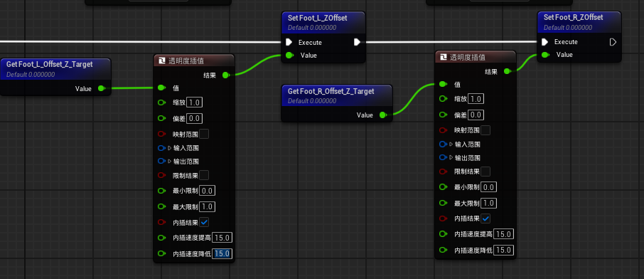Viewport: 644px width, 279px height.
Task: Click 内插速度提高 pin on Foot_R 透明度插值 node
Action: coord(443,233)
